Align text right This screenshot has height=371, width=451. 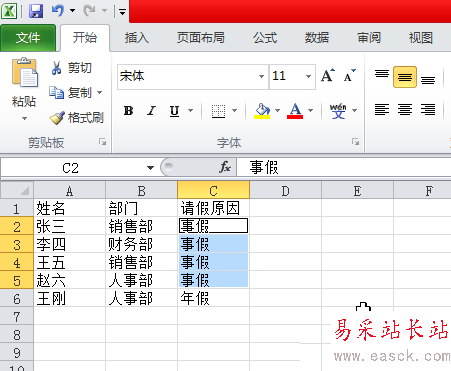(428, 110)
